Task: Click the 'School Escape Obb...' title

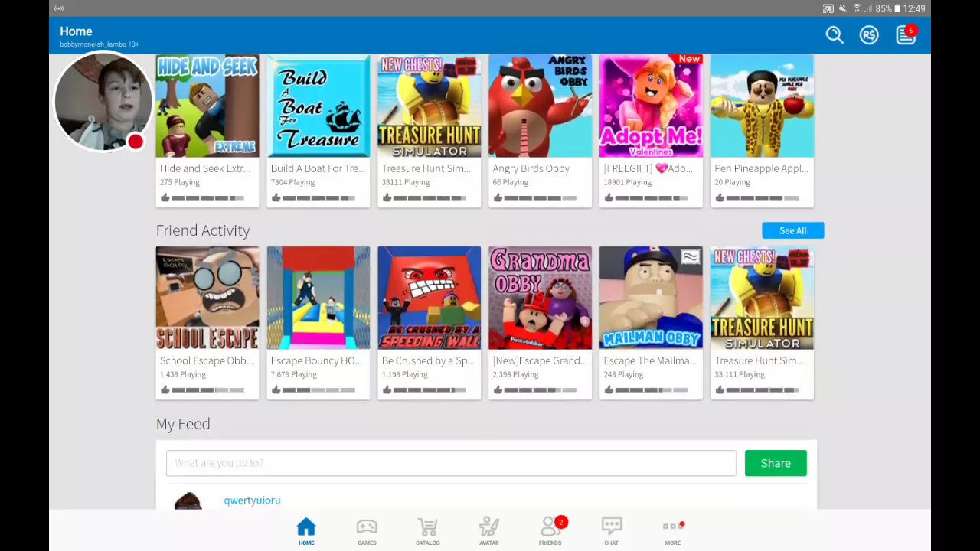Action: (x=207, y=360)
